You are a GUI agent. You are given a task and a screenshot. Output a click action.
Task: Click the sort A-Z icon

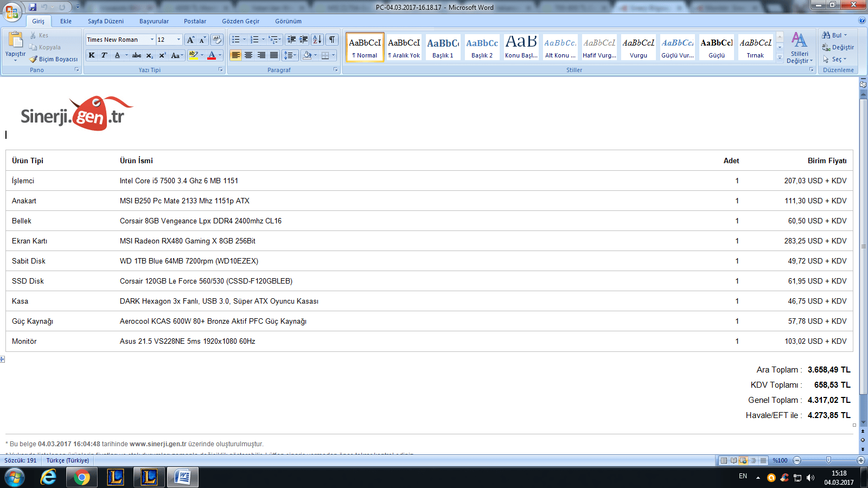click(x=317, y=40)
